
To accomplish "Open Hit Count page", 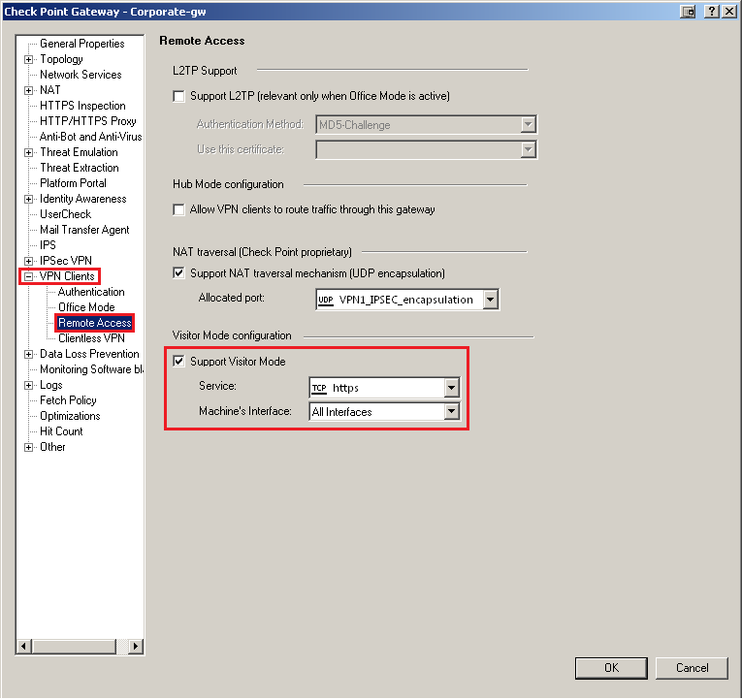I will 61,431.
